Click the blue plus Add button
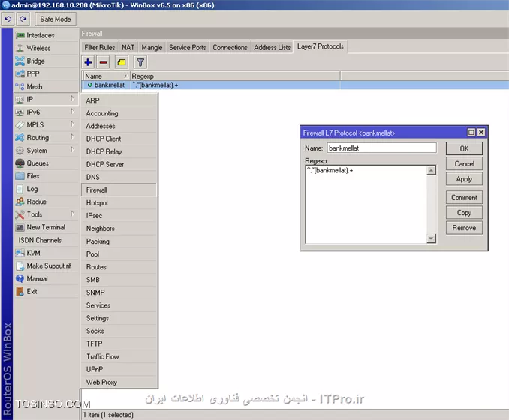The height and width of the screenshot is (420, 509). click(88, 62)
